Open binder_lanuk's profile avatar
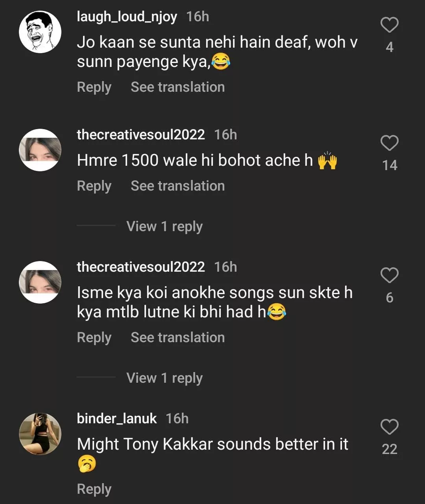The height and width of the screenshot is (504, 425). (40, 434)
